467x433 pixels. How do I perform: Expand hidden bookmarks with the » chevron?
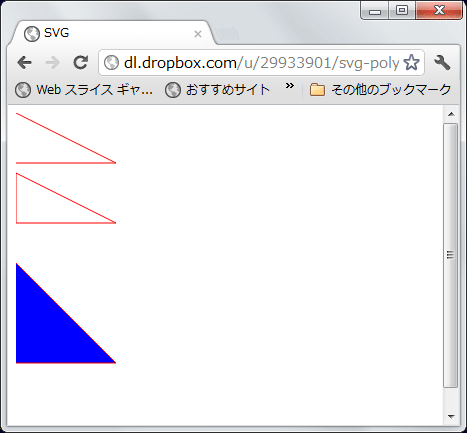pos(290,86)
